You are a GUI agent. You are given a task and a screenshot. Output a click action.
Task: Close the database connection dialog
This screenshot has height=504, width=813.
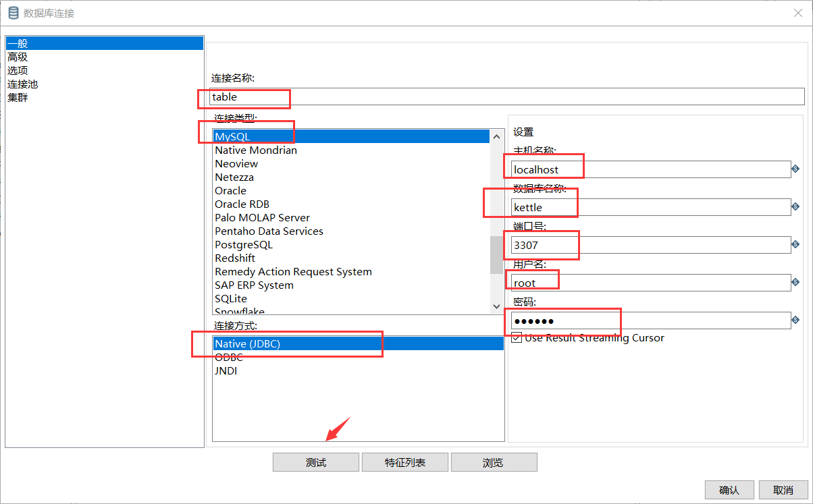coord(797,13)
